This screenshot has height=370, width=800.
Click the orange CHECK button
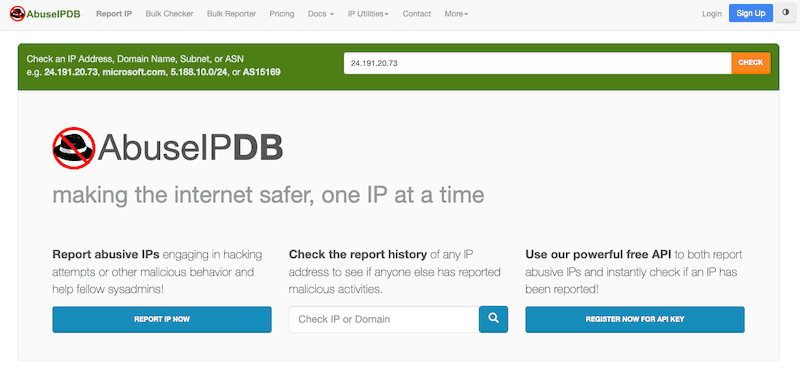pyautogui.click(x=751, y=63)
